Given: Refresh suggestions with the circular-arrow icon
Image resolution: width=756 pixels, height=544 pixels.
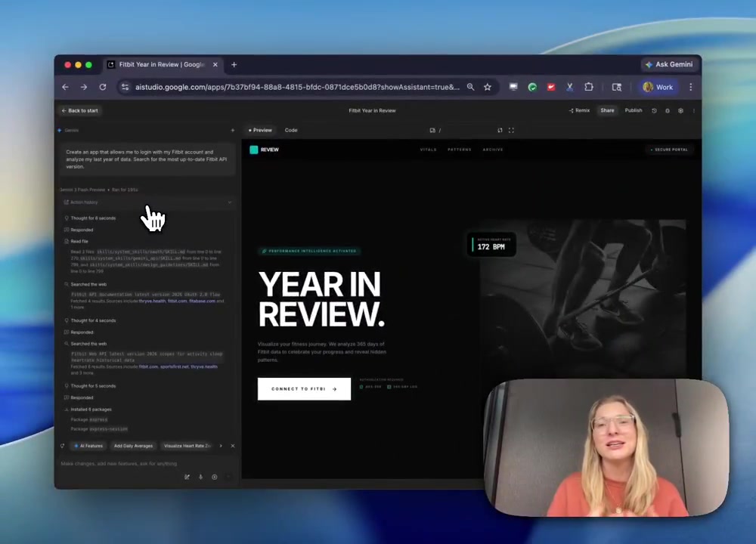Looking at the screenshot, I should tap(62, 447).
